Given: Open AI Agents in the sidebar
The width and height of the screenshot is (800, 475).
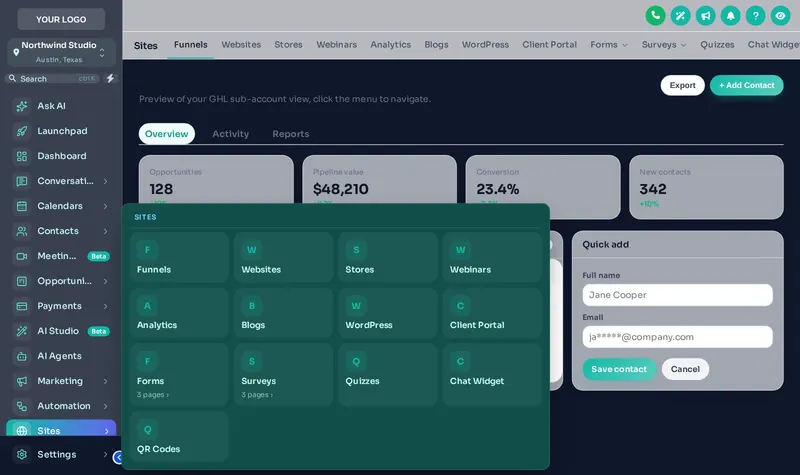Looking at the screenshot, I should pyautogui.click(x=61, y=356).
